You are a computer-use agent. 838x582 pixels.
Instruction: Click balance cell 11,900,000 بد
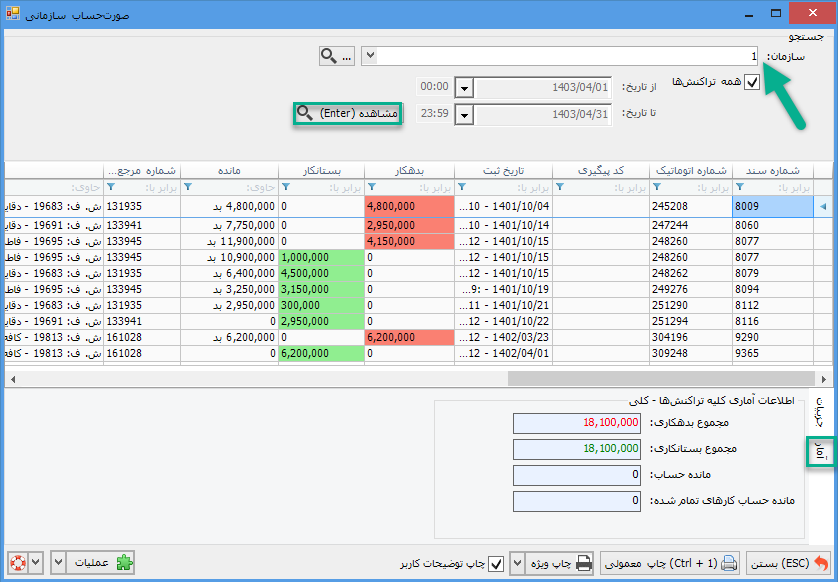click(x=230, y=241)
